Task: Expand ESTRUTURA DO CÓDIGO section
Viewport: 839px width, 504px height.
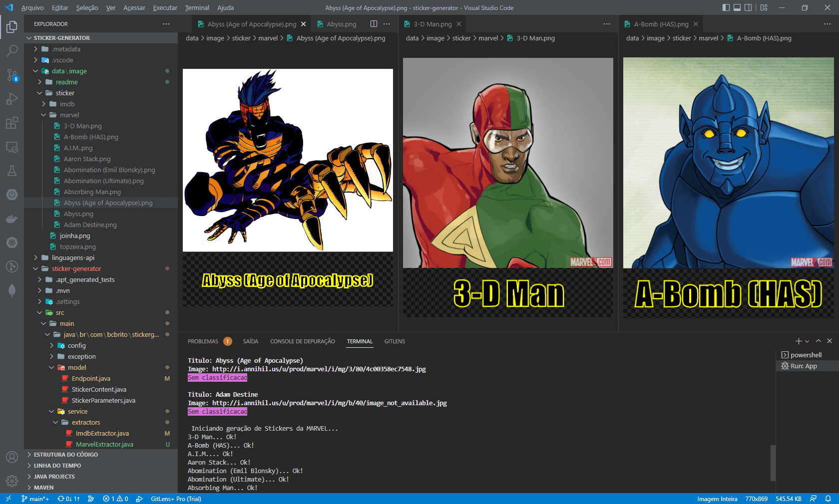Action: 101,455
